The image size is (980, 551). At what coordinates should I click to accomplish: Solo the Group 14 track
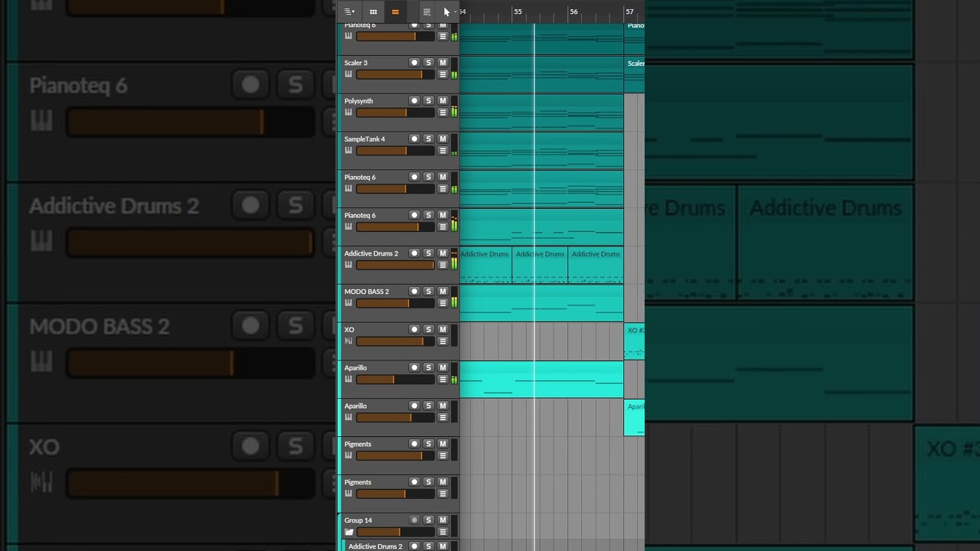[429, 520]
